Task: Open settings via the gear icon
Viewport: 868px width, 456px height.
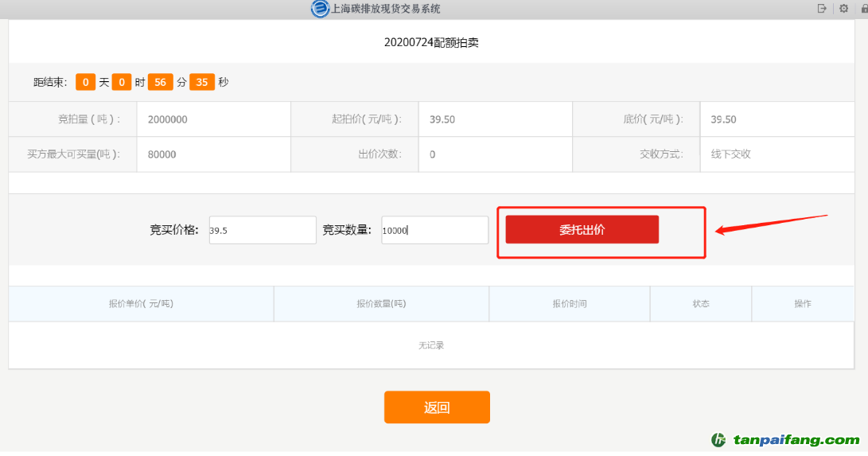Action: point(843,9)
